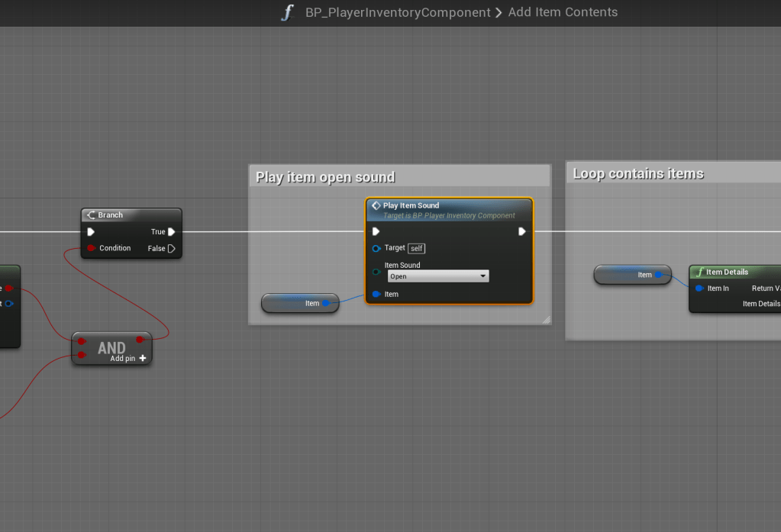Click the Play Item Sound node header
Screen dimensions: 781x532
click(x=449, y=210)
